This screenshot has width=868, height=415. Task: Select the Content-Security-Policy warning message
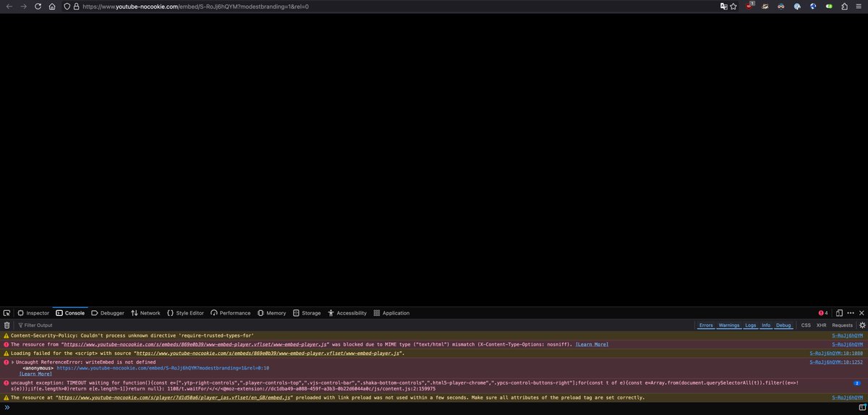pos(132,335)
